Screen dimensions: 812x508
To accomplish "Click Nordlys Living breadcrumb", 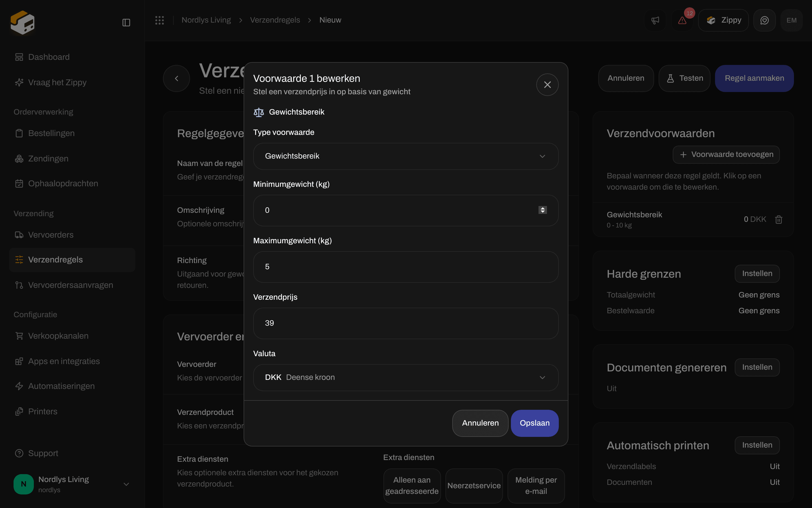I will pos(206,20).
